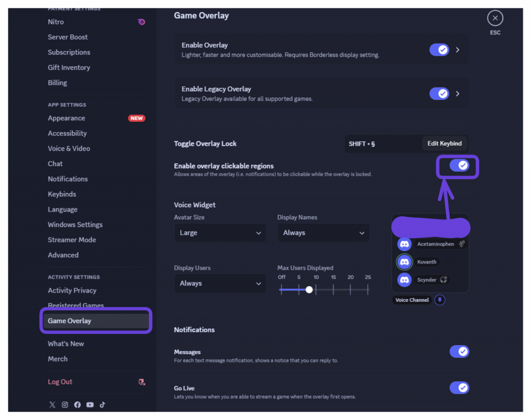Disable overlay clickable regions toggle

[458, 165]
